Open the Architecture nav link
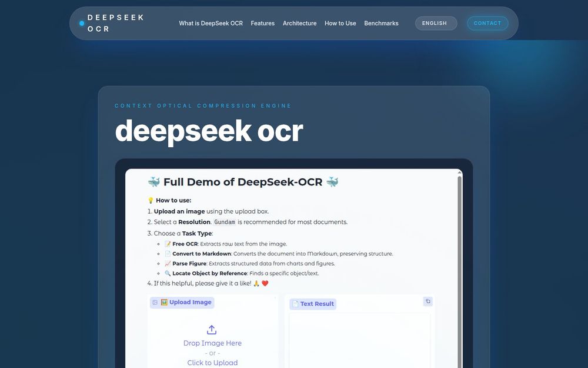Image resolution: width=588 pixels, height=368 pixels. pyautogui.click(x=300, y=24)
